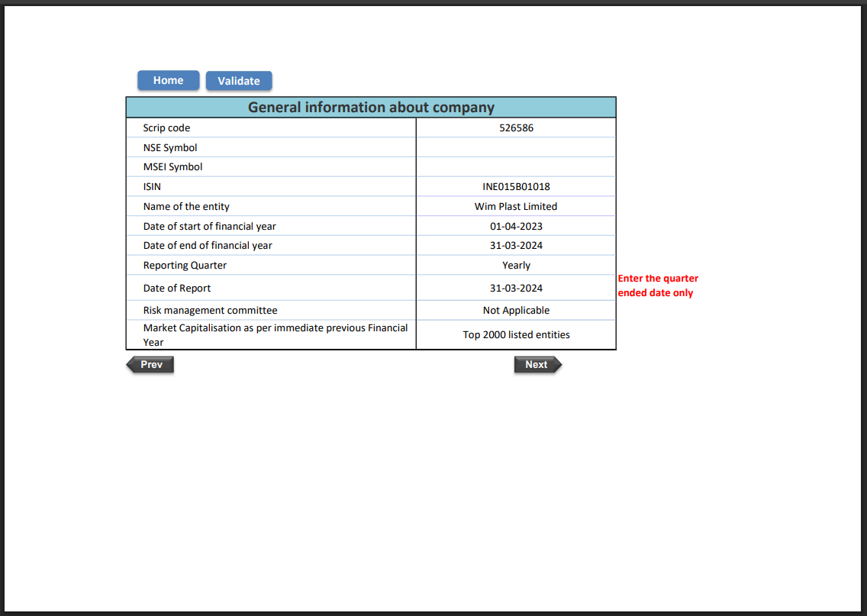This screenshot has height=616, width=867.
Task: Click the Date of Report value cell
Action: (x=516, y=288)
